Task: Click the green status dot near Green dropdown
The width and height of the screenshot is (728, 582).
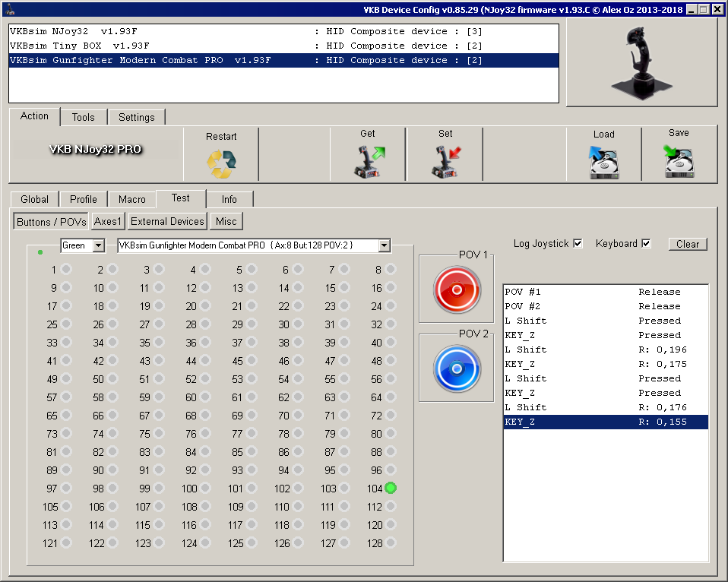Action: click(40, 252)
